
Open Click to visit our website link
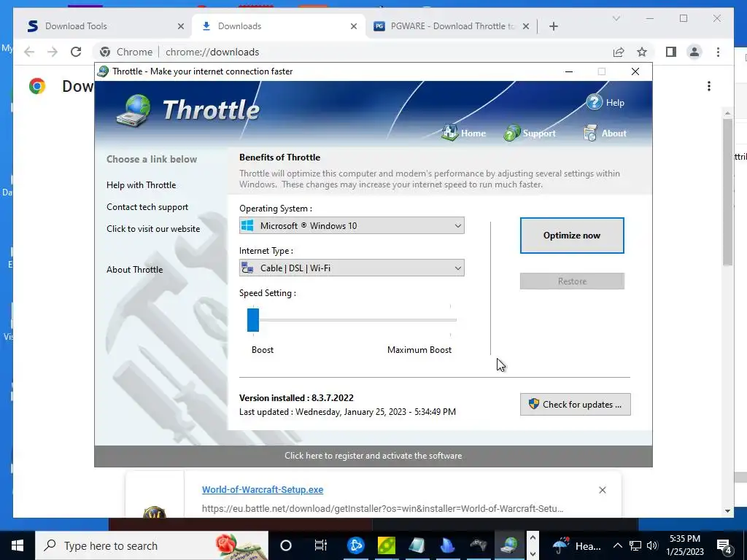(x=153, y=228)
